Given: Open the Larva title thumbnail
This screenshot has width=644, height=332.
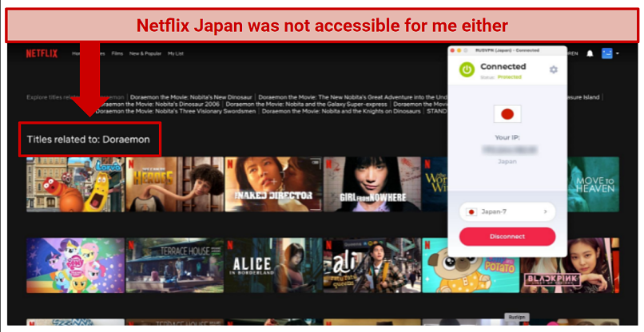Looking at the screenshot, I should tap(76, 184).
